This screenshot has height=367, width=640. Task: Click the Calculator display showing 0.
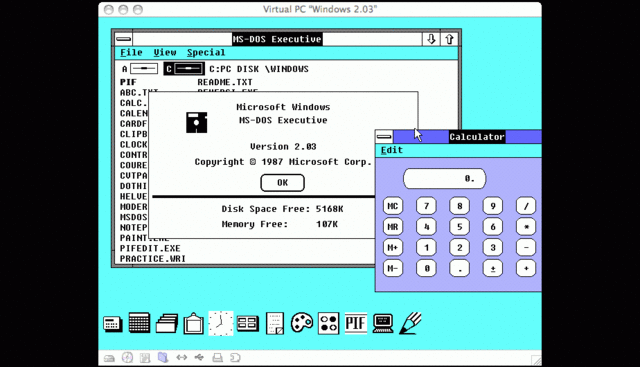tap(444, 178)
